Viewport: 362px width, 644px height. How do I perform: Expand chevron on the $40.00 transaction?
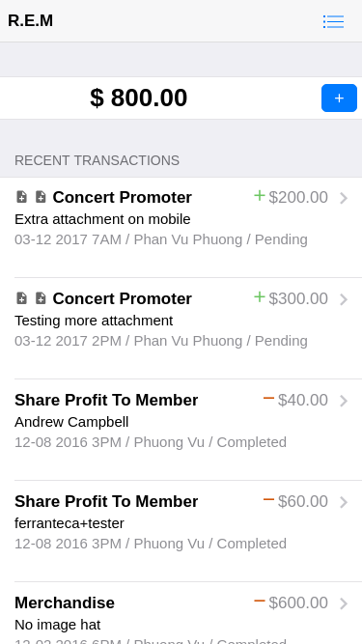344,401
